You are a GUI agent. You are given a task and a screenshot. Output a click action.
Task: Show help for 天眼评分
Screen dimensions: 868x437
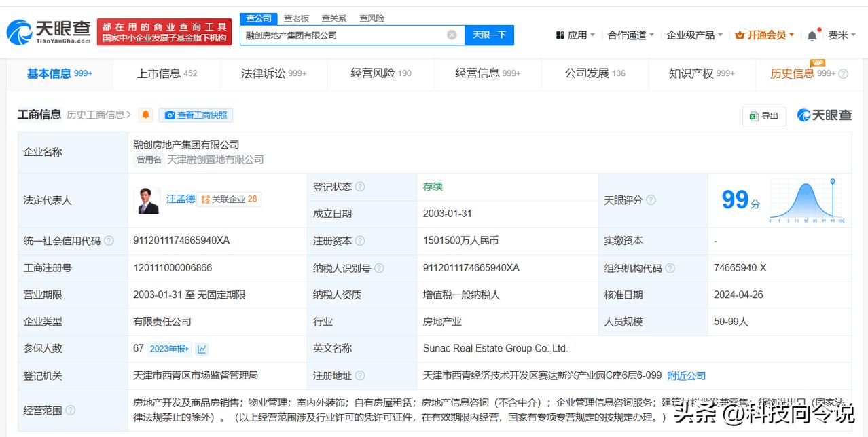[x=651, y=200]
